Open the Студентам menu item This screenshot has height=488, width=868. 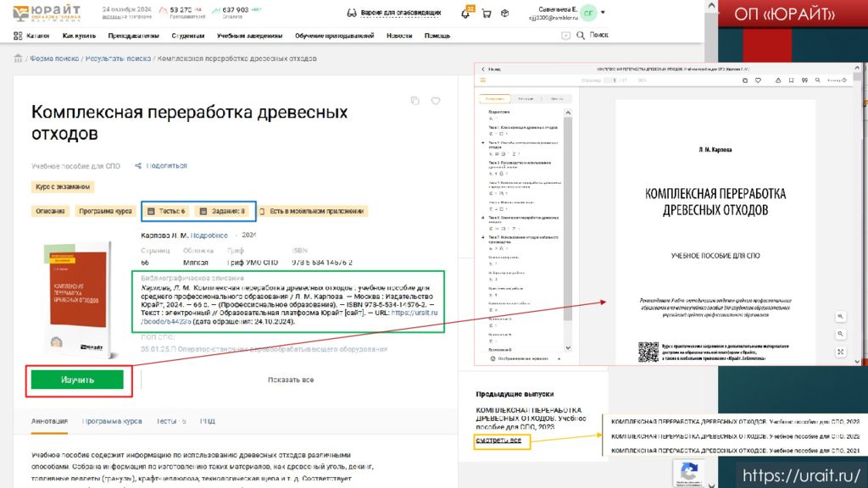click(187, 36)
